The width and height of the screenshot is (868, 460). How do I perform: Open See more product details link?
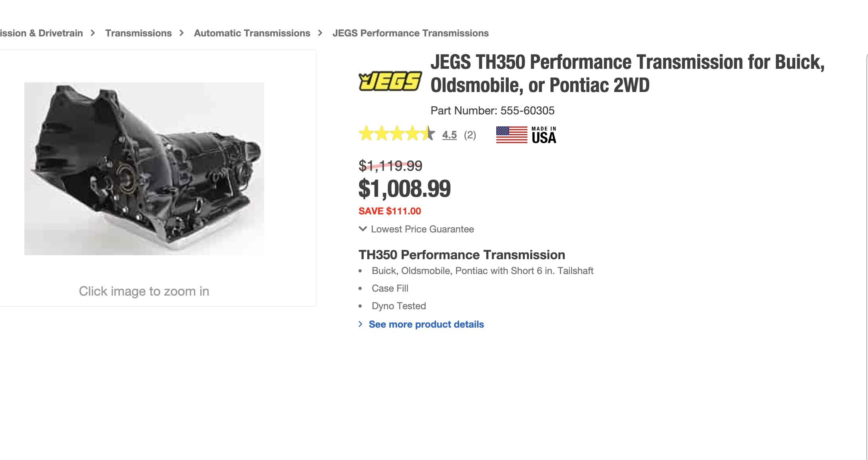(426, 324)
